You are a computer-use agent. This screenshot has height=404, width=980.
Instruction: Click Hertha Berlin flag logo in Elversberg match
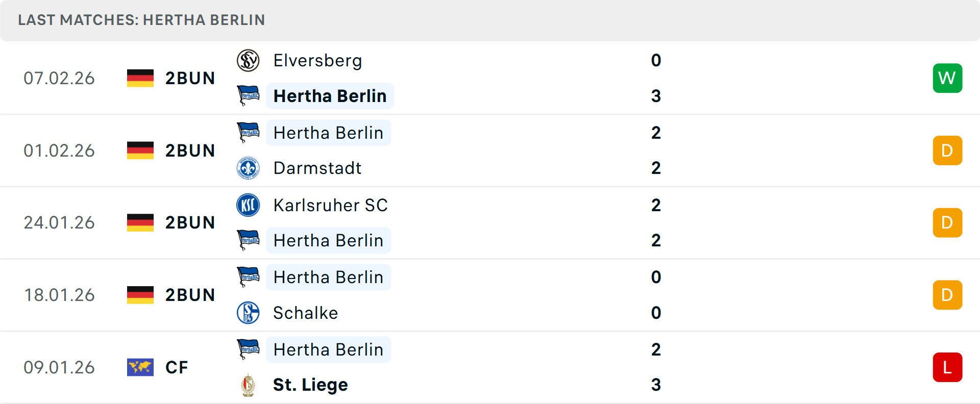pos(248,96)
